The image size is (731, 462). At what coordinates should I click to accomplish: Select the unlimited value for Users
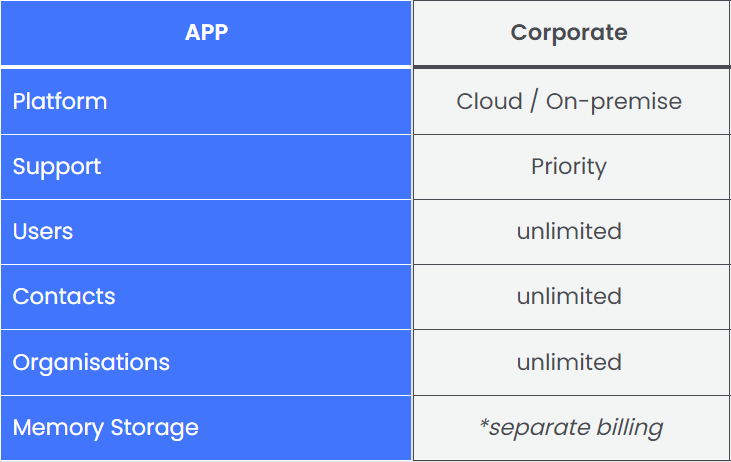572,232
